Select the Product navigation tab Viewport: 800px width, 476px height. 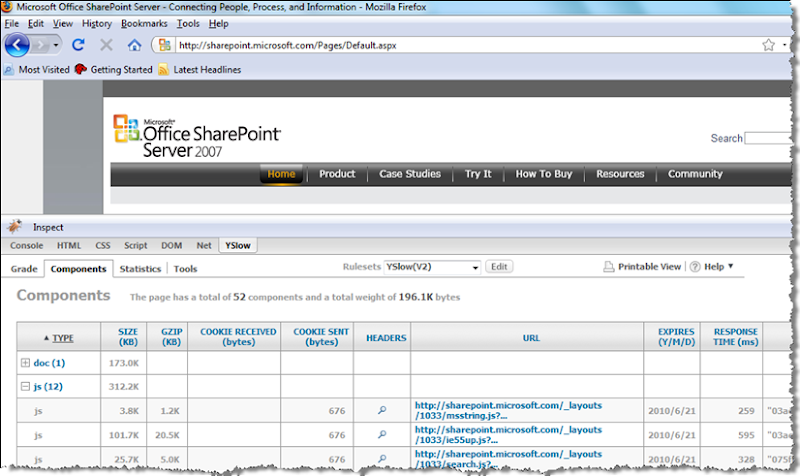(x=337, y=174)
